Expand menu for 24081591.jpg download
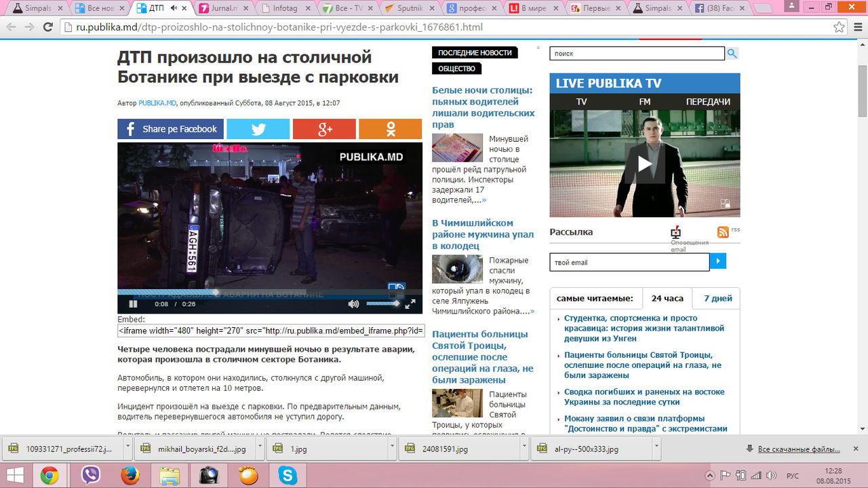The width and height of the screenshot is (868, 488). click(x=524, y=449)
